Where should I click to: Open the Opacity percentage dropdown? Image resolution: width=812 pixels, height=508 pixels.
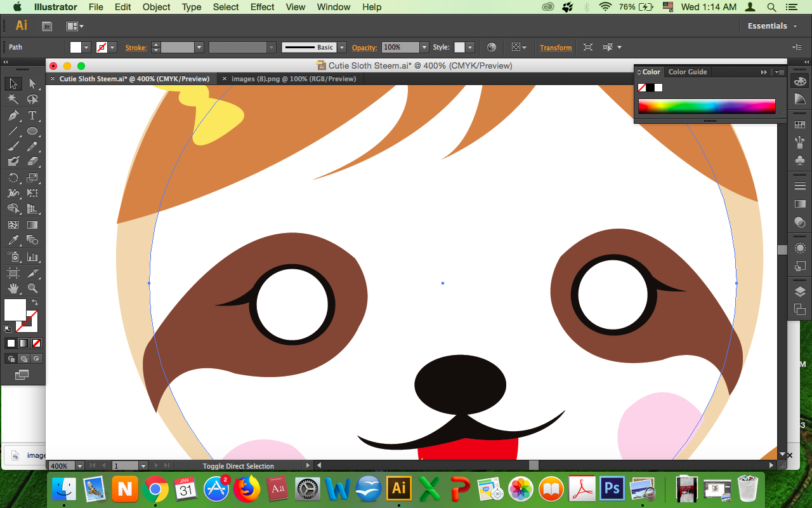click(x=424, y=48)
